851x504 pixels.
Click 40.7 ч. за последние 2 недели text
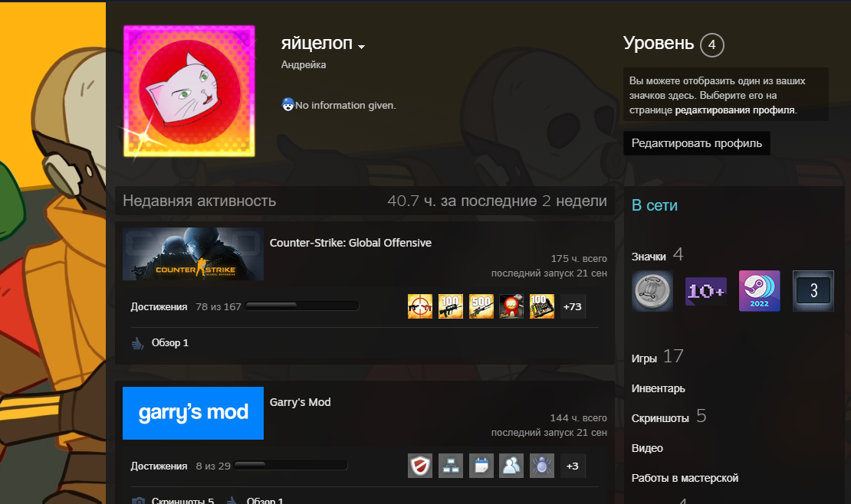coord(497,201)
